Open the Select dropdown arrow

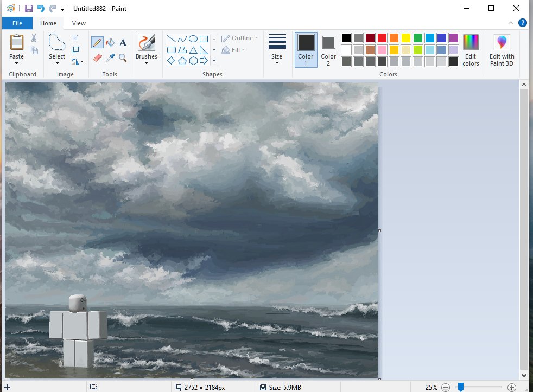click(x=57, y=63)
